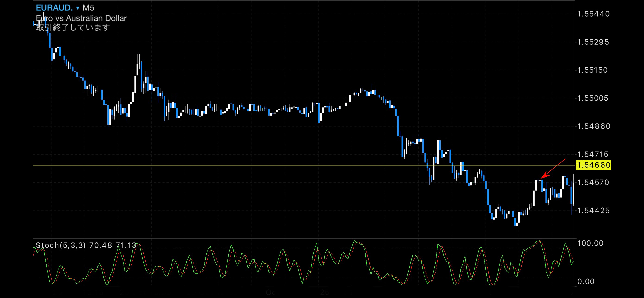
Task: Click the 1.55440 price axis label
Action: pyautogui.click(x=593, y=14)
